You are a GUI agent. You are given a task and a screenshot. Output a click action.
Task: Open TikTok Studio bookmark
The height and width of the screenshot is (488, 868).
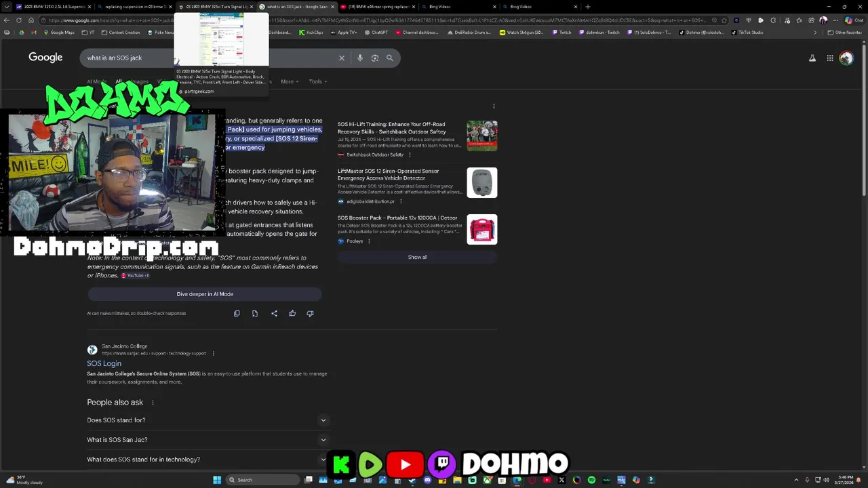tap(747, 33)
